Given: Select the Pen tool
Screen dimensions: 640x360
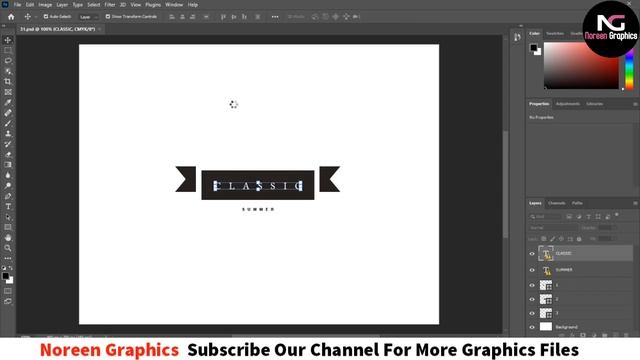Looking at the screenshot, I should pos(8,196).
